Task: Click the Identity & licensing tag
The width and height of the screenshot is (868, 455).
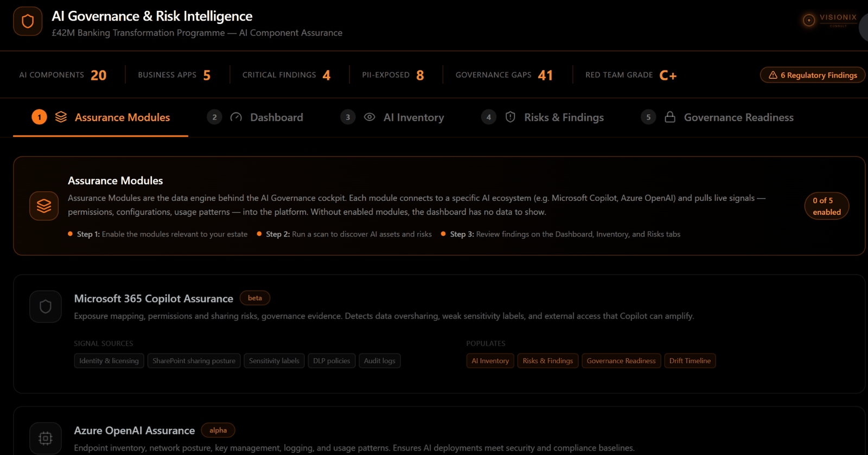Action: pyautogui.click(x=109, y=361)
